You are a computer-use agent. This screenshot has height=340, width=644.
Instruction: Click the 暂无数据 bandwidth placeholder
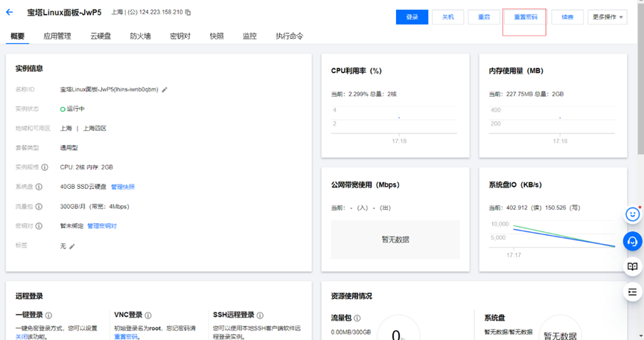395,240
